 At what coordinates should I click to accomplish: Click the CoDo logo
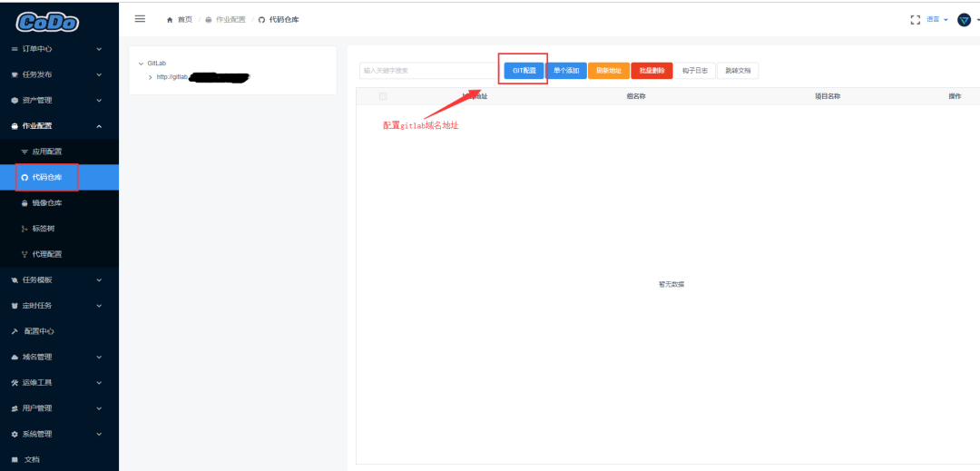pyautogui.click(x=47, y=22)
